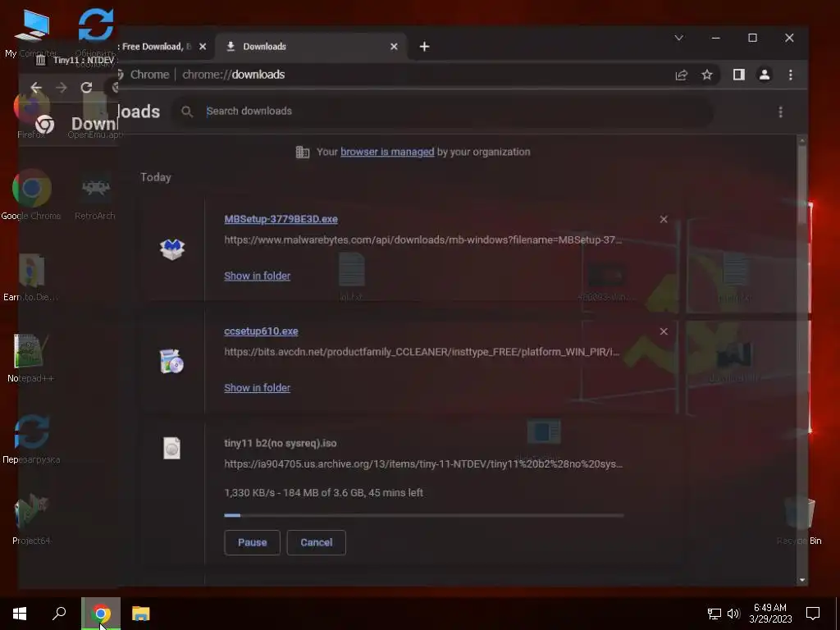
Task: Open the notification center icon
Action: tap(813, 614)
